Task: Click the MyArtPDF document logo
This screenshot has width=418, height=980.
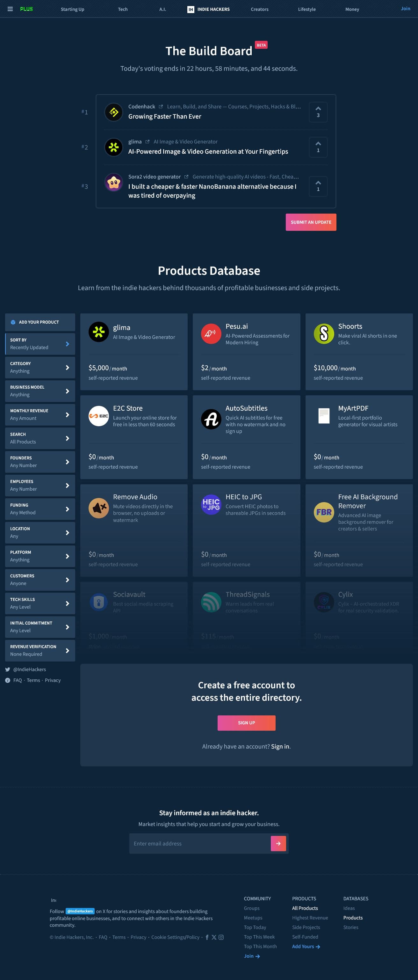Action: point(324,416)
